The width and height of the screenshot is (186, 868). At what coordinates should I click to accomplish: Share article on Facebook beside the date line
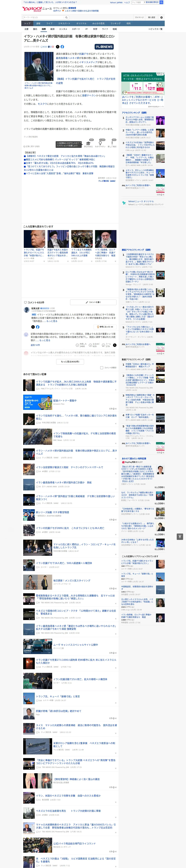point(62,47)
